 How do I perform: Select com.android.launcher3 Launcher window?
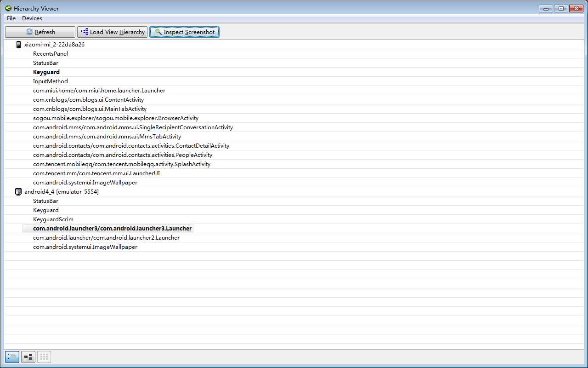coord(112,229)
